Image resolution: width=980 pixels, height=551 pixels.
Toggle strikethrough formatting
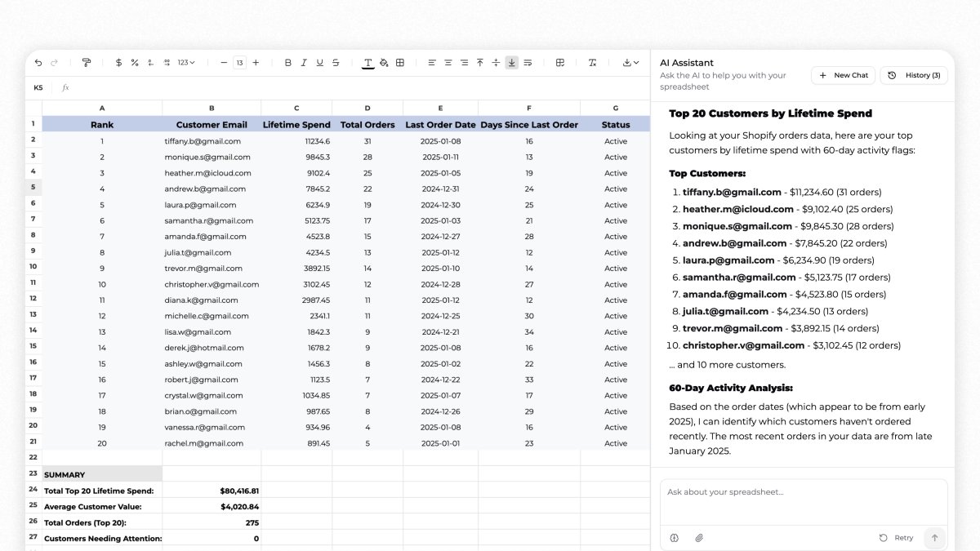coord(336,63)
